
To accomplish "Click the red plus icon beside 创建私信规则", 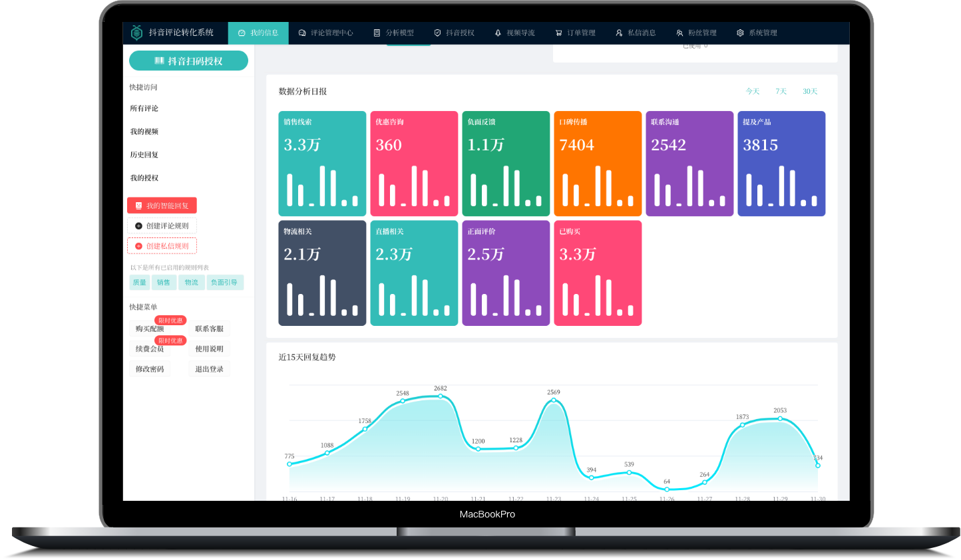I will [138, 246].
